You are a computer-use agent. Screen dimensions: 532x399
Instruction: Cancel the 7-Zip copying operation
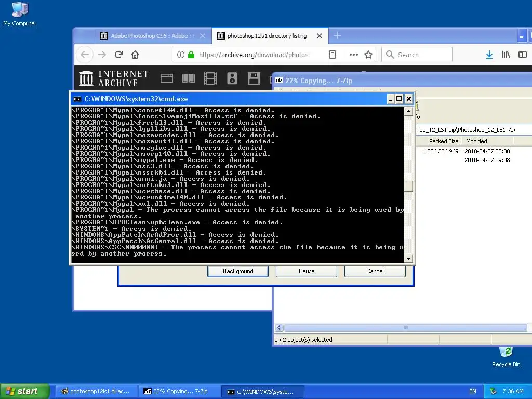[375, 271]
